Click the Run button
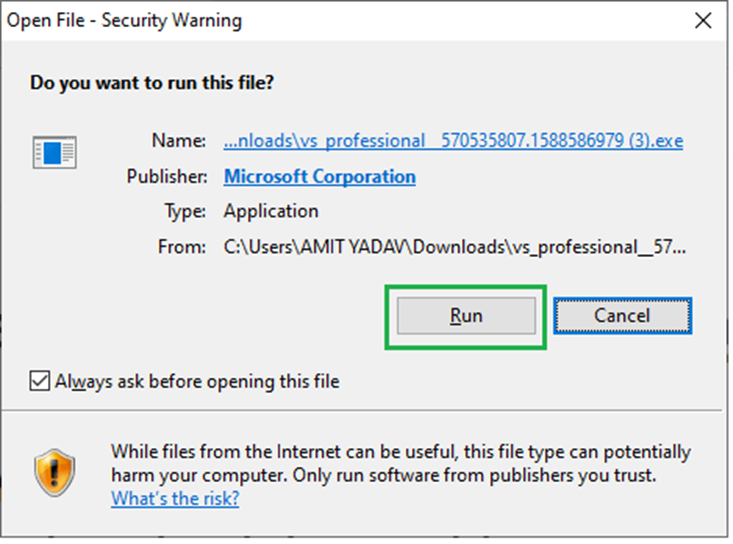 466,316
